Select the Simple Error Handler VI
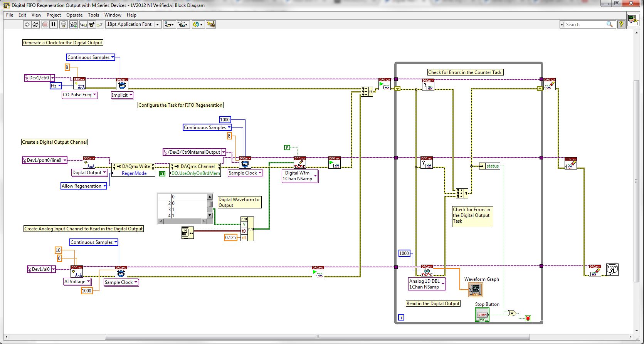The height and width of the screenshot is (344, 644). pyautogui.click(x=612, y=269)
